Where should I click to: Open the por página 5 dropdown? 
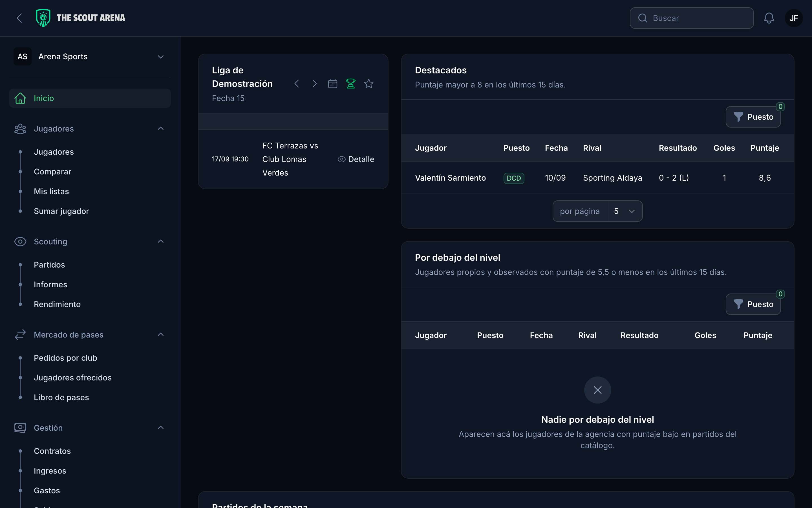click(625, 211)
